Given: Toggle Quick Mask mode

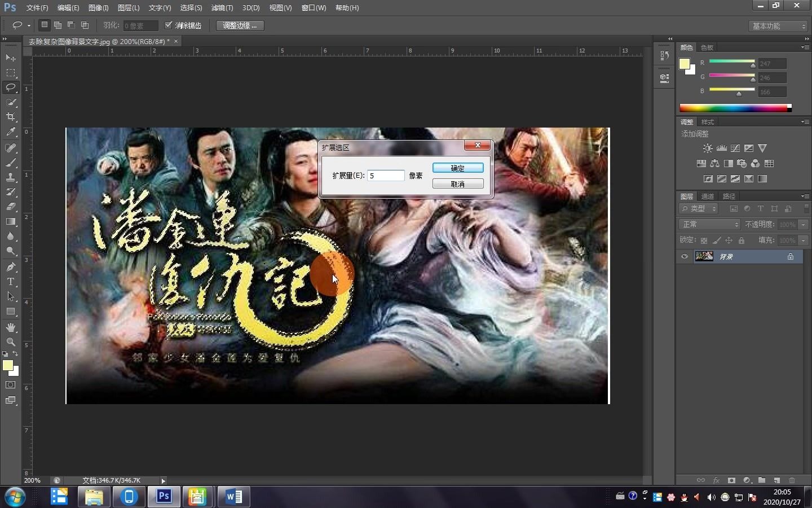Looking at the screenshot, I should (11, 385).
